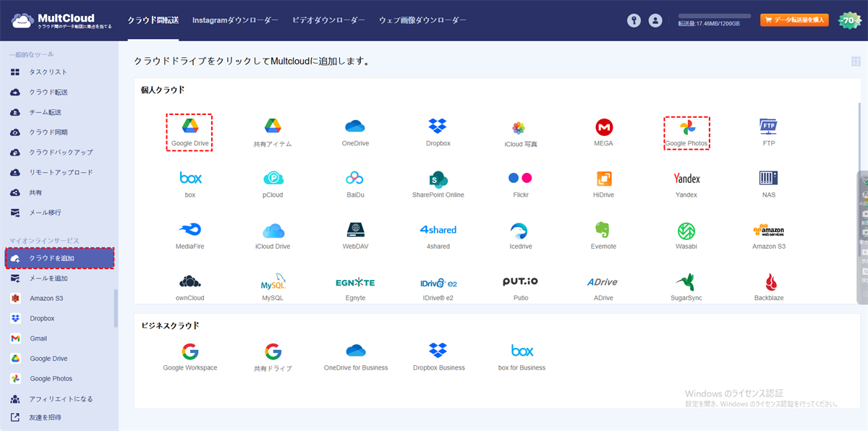Choose the ADrive icon
The height and width of the screenshot is (431, 868).
603,287
